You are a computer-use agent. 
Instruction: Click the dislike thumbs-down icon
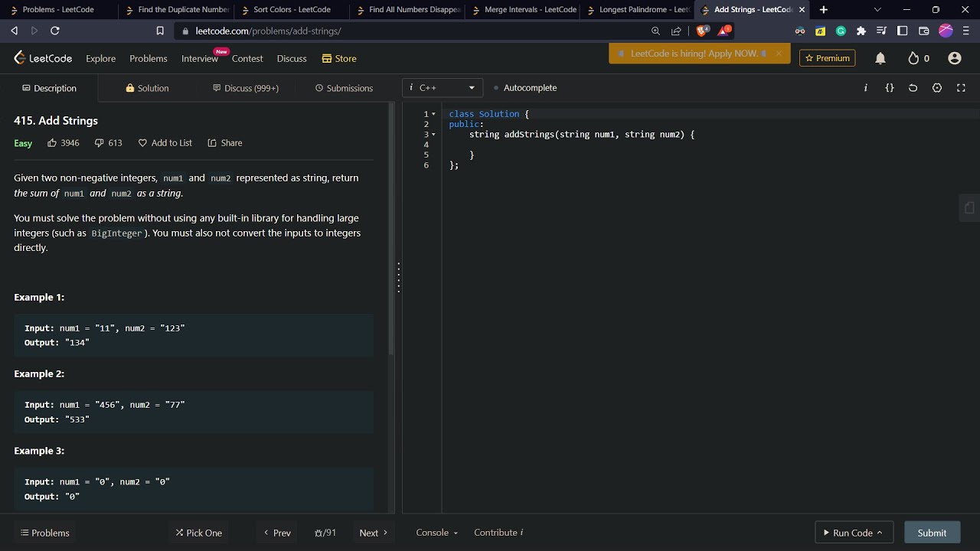pyautogui.click(x=99, y=143)
